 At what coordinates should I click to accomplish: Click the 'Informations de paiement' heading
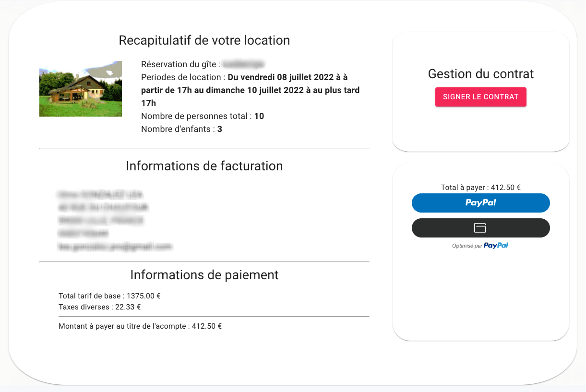(x=204, y=275)
